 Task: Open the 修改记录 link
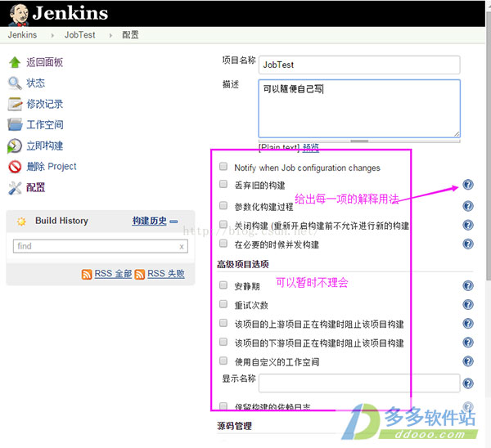pyautogui.click(x=45, y=104)
